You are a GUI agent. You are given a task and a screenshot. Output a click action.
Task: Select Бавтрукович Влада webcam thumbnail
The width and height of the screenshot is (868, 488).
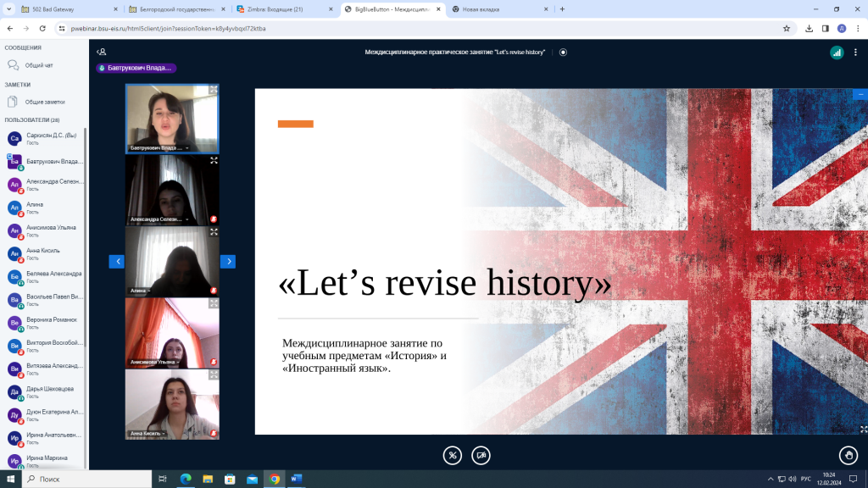(x=172, y=119)
